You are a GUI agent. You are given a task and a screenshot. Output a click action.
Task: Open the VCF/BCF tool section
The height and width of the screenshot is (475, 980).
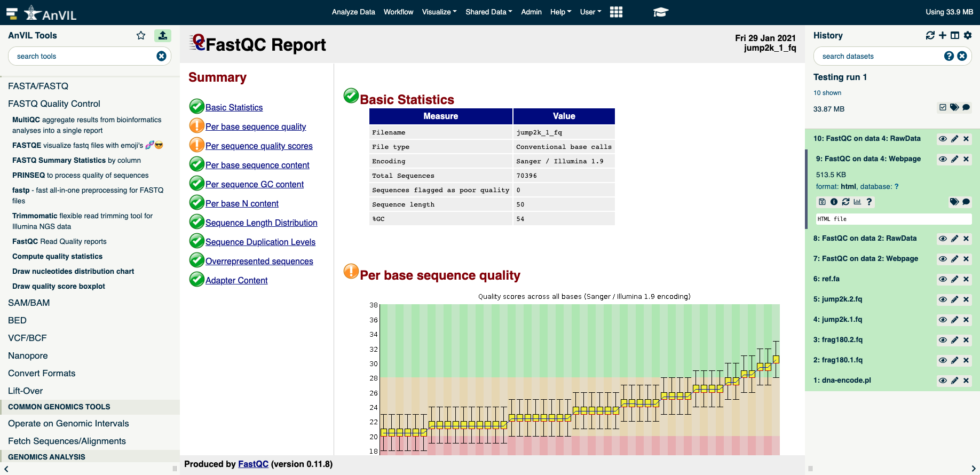tap(27, 338)
